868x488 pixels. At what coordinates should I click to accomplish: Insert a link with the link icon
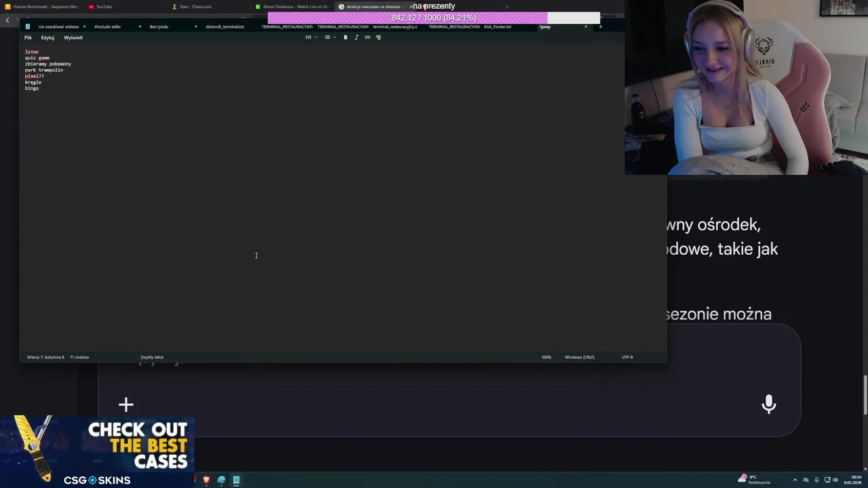tap(368, 37)
